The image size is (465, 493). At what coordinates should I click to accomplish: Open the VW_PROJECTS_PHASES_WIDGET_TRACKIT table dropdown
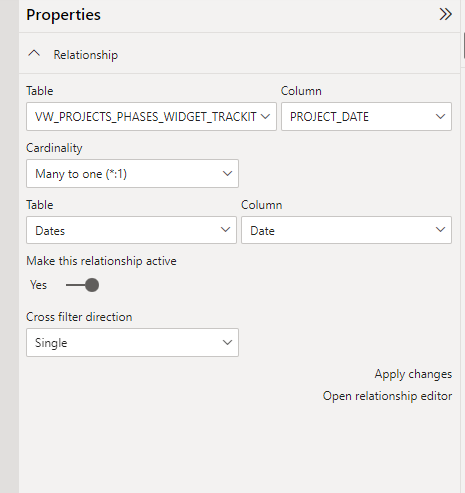click(x=151, y=116)
